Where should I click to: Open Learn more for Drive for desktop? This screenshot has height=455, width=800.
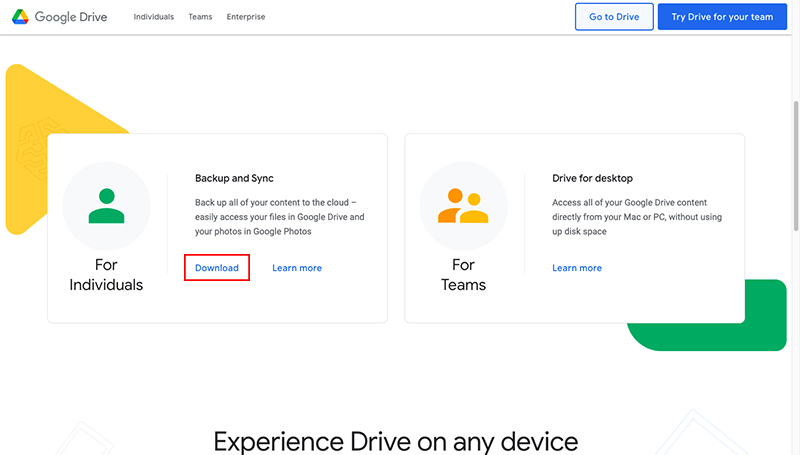[577, 268]
